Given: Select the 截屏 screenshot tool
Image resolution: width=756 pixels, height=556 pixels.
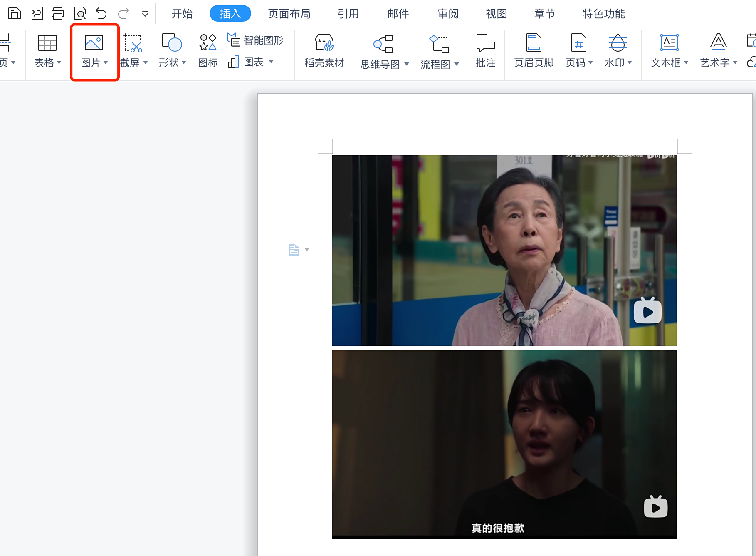Looking at the screenshot, I should (x=133, y=51).
